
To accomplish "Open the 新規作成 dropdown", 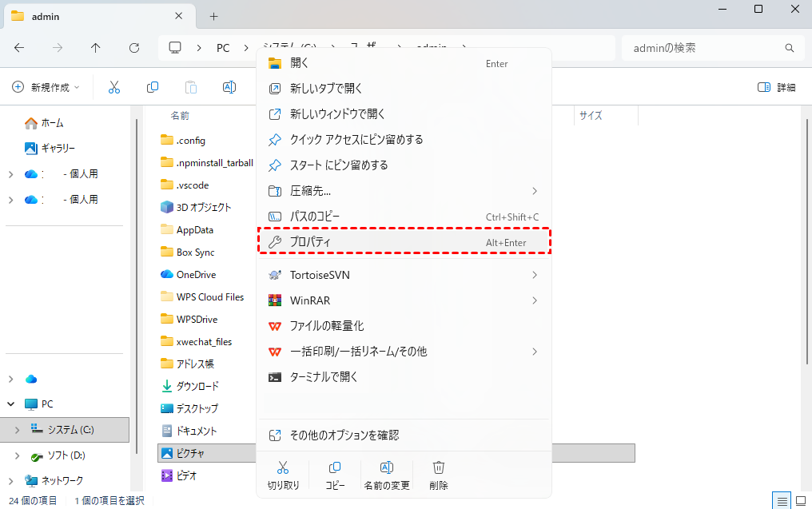I will pos(47,87).
